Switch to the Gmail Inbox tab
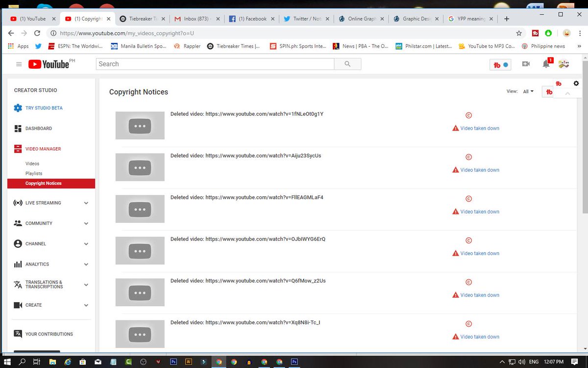The height and width of the screenshot is (368, 588). coord(197,19)
